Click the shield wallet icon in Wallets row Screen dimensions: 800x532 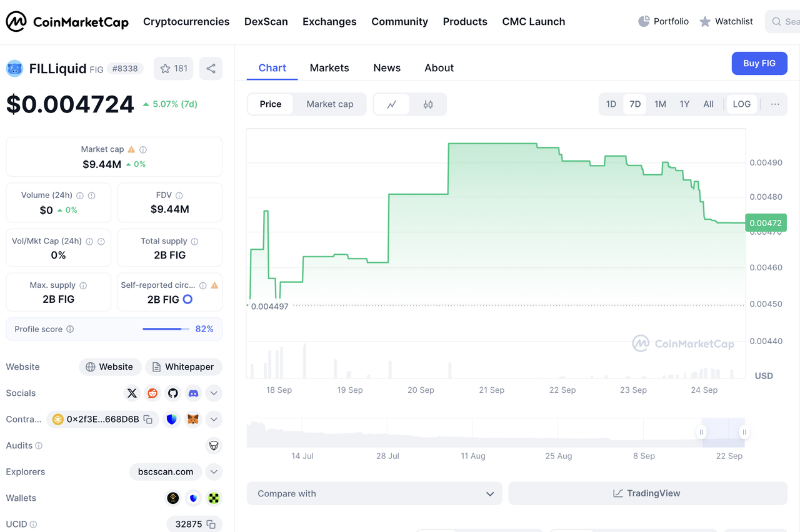tap(194, 498)
